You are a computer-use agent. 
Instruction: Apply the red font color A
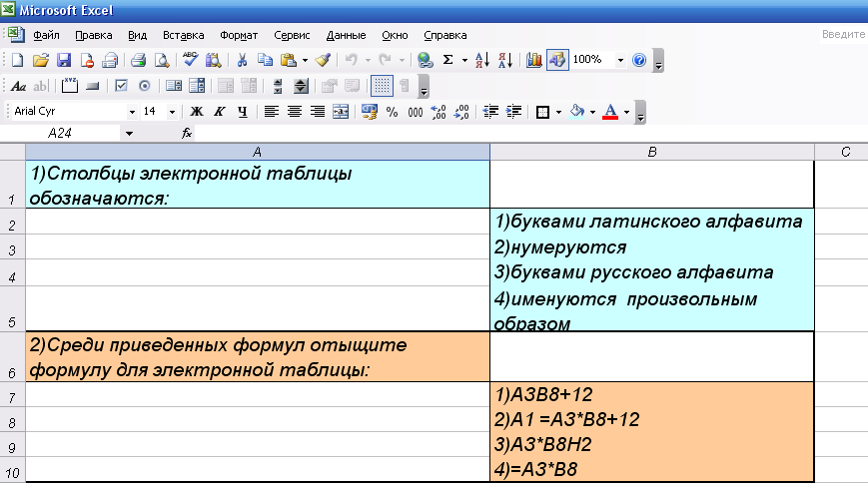[x=610, y=112]
